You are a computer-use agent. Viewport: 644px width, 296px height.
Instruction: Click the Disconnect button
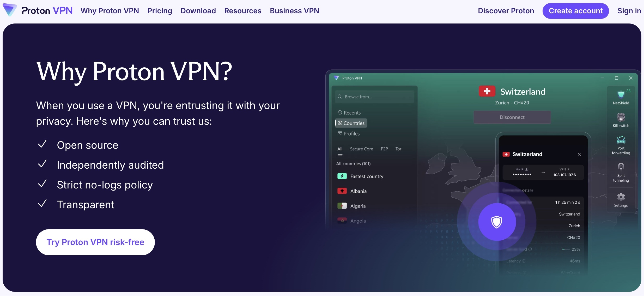512,117
